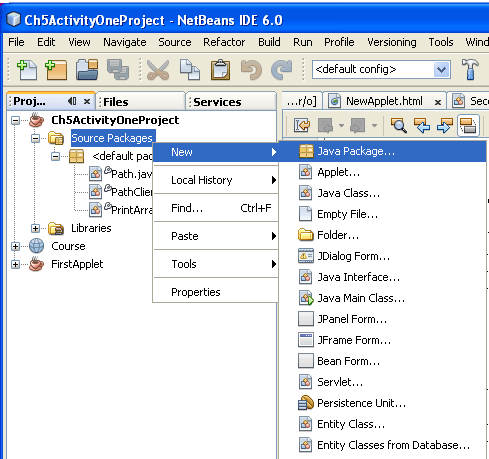Viewport: 489px width, 459px height.
Task: Expand the FirstApplet project node
Action: click(x=15, y=264)
